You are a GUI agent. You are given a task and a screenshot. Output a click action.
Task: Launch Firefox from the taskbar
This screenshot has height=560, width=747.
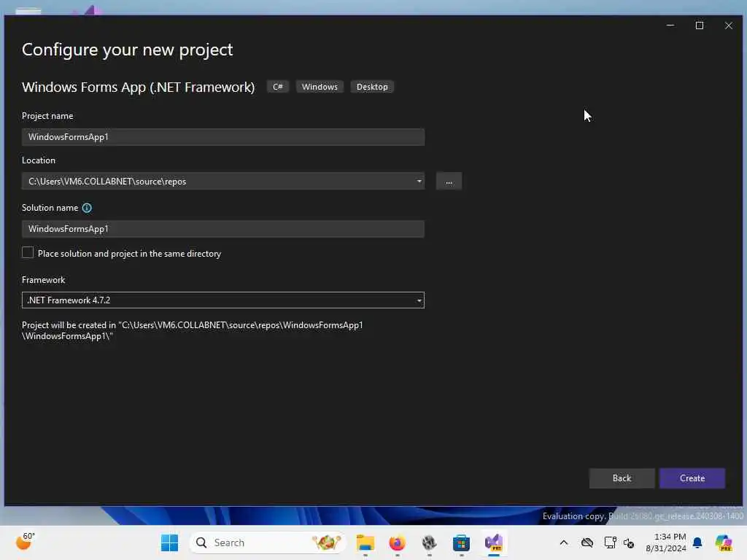tap(397, 542)
